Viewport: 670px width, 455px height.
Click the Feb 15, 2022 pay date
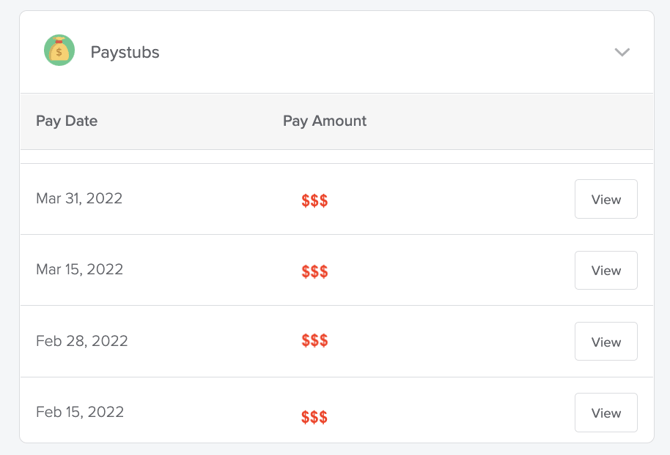pos(81,412)
